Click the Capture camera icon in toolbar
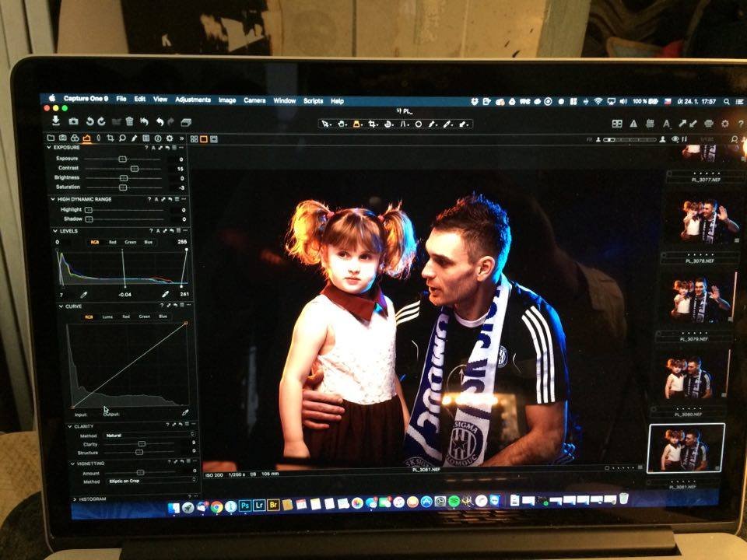This screenshot has width=747, height=560. pyautogui.click(x=73, y=121)
